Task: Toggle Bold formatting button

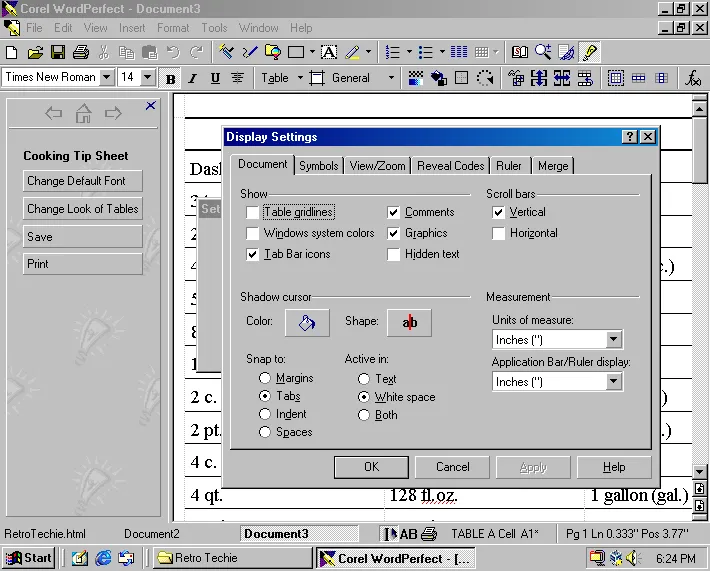Action: [170, 79]
